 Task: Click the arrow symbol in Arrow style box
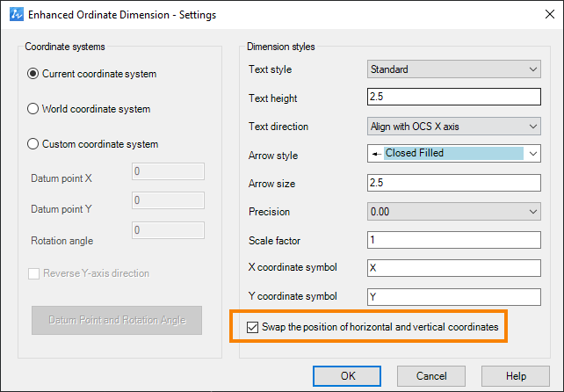click(x=376, y=154)
